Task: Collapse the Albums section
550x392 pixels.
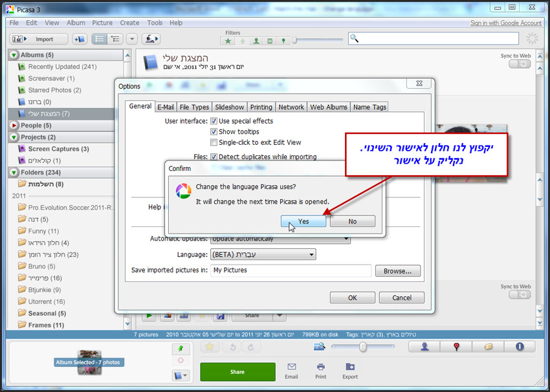Action: 14,55
